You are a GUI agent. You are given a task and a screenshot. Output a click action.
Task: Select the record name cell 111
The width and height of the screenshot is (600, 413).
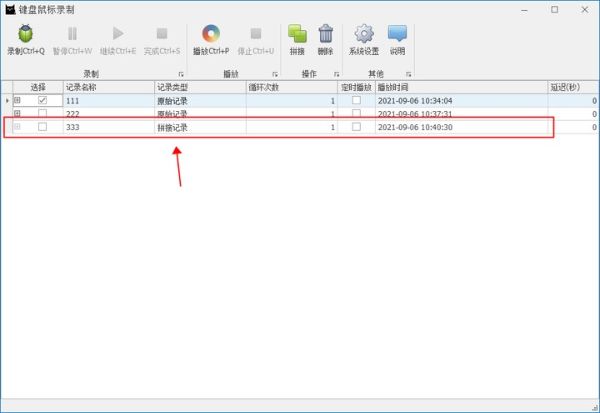[109, 101]
